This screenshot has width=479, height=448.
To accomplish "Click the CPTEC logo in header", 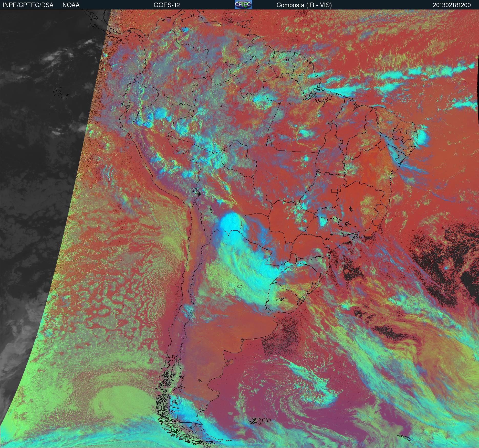I will [243, 5].
